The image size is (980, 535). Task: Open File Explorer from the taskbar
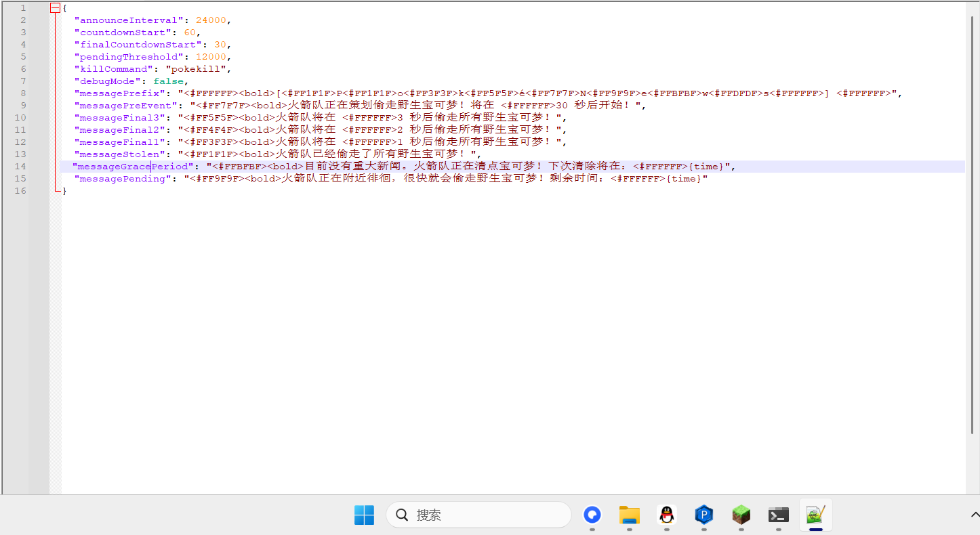(630, 515)
